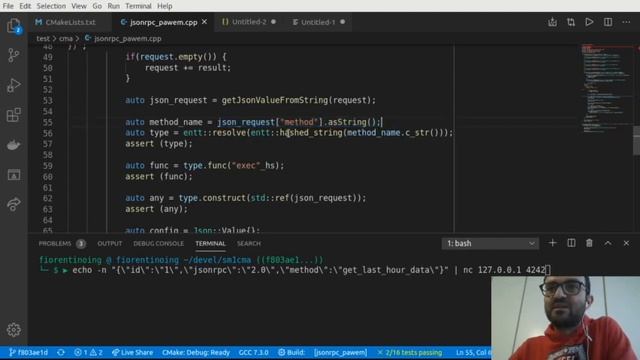This screenshot has height=360, width=640.
Task: Click the Build button in status bar
Action: pyautogui.click(x=291, y=352)
